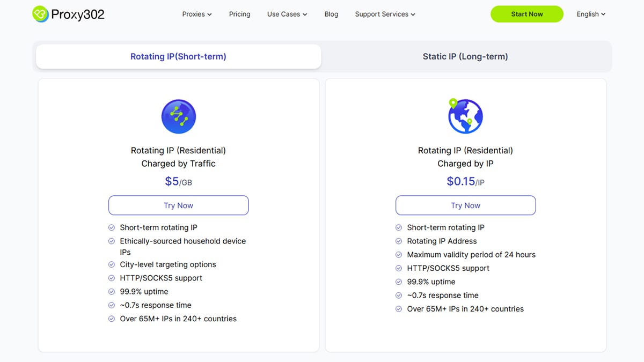The width and height of the screenshot is (644, 362).
Task: Open the English language selector
Action: 590,14
